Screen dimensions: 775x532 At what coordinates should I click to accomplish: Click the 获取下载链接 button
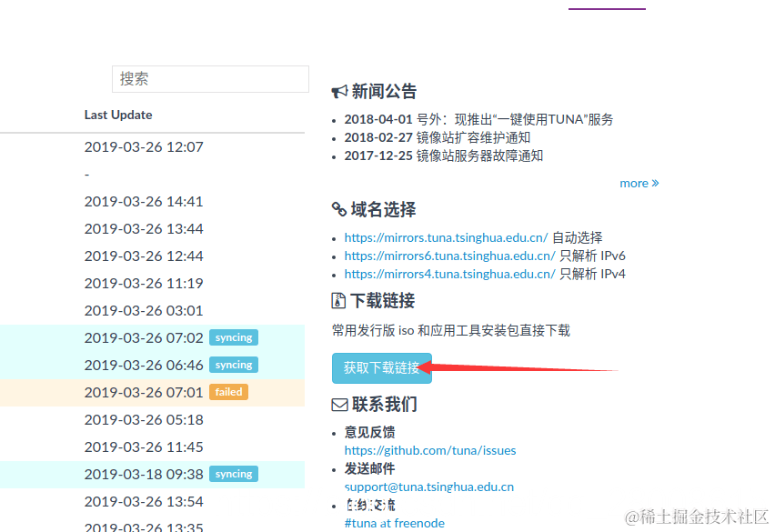381,368
